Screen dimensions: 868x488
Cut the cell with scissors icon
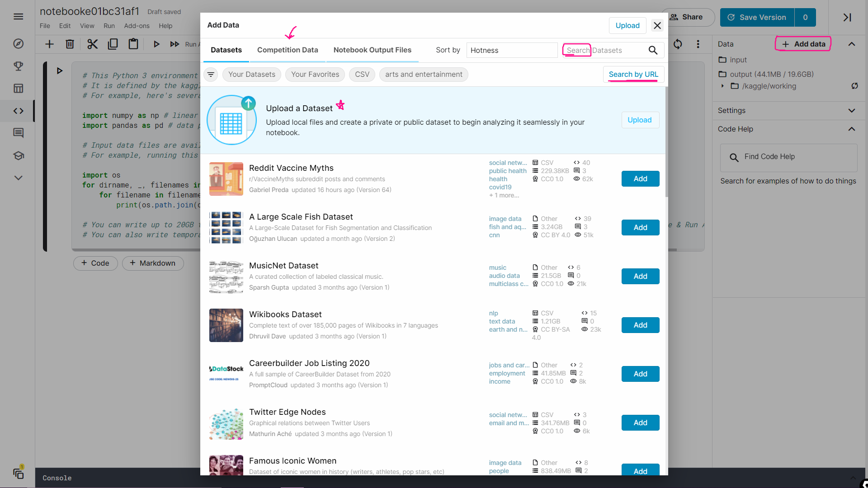92,44
